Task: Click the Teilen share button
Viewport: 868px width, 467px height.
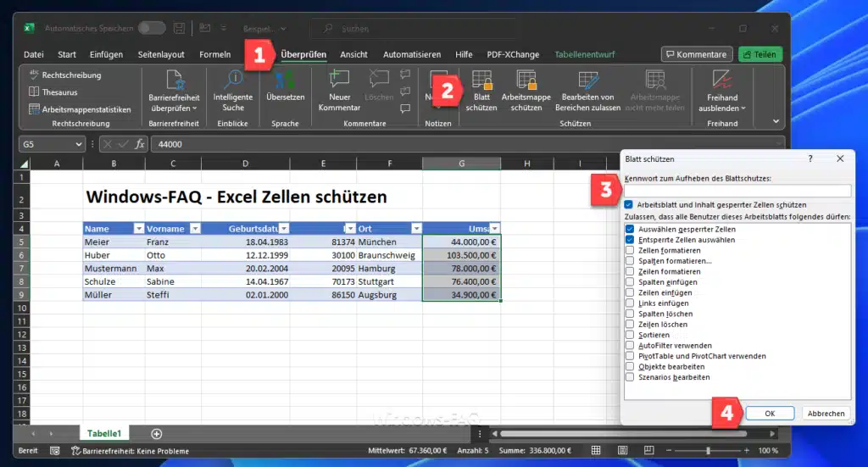Action: tap(760, 54)
